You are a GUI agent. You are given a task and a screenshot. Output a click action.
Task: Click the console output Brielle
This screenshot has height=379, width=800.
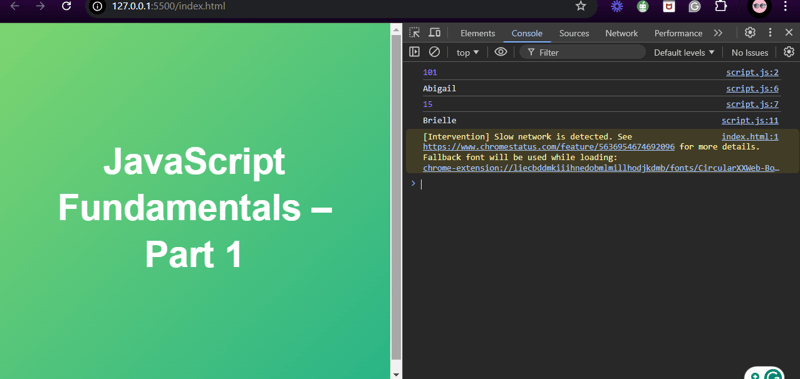(x=439, y=121)
